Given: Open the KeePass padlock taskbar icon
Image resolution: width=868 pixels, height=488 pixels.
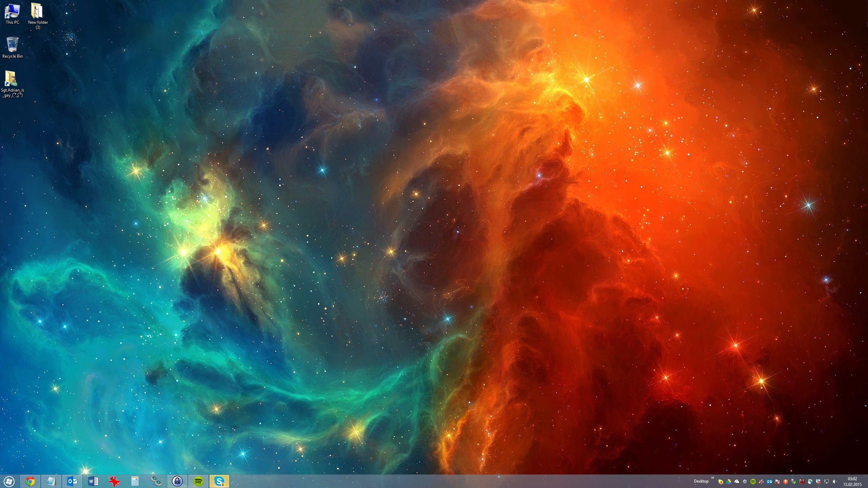Looking at the screenshot, I should tap(177, 481).
